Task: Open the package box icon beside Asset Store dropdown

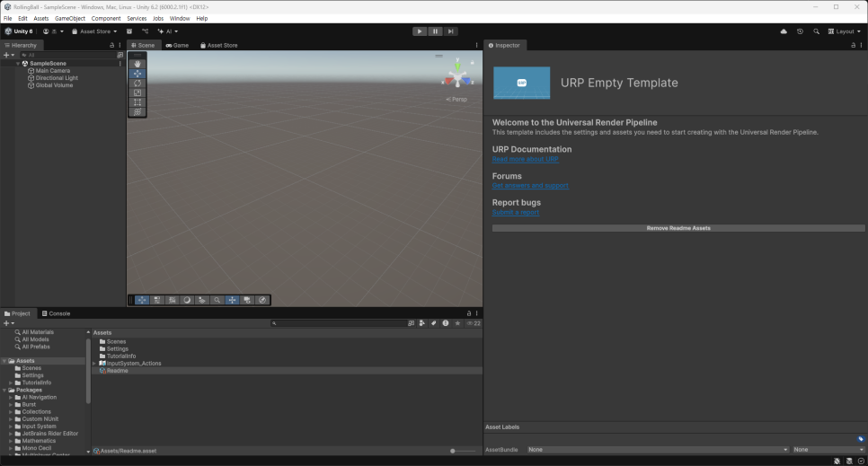Action: coord(129,31)
